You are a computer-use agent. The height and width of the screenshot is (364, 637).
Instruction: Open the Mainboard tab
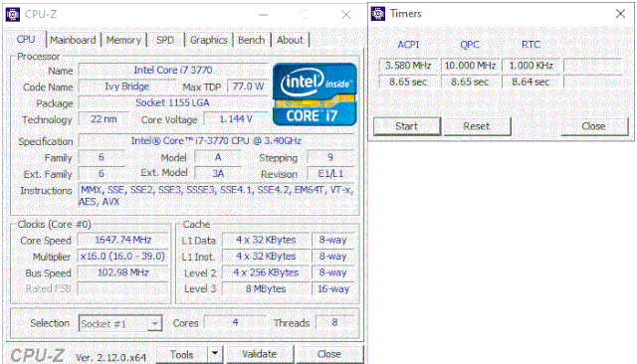(73, 40)
